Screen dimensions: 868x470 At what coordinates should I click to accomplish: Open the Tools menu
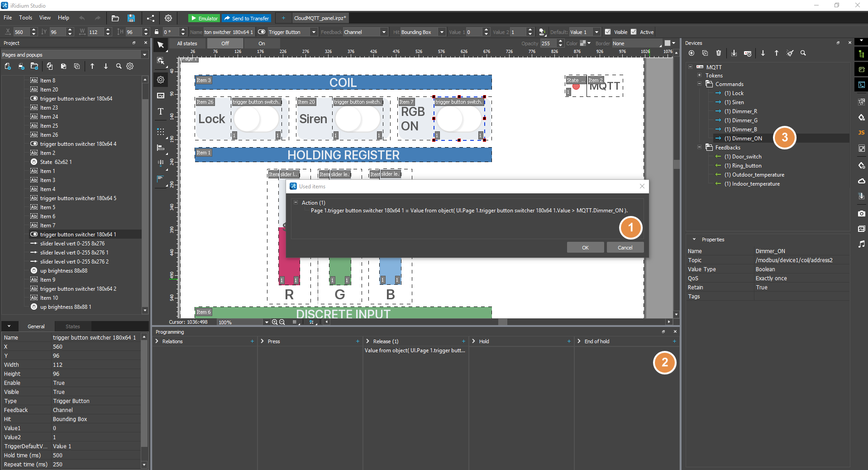coord(25,18)
